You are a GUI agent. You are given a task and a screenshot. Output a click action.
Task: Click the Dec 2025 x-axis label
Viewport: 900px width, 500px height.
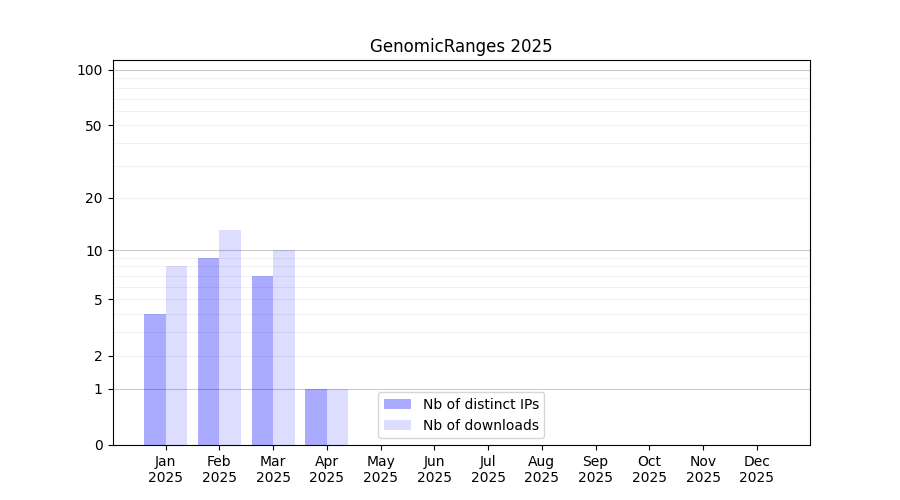click(756, 469)
